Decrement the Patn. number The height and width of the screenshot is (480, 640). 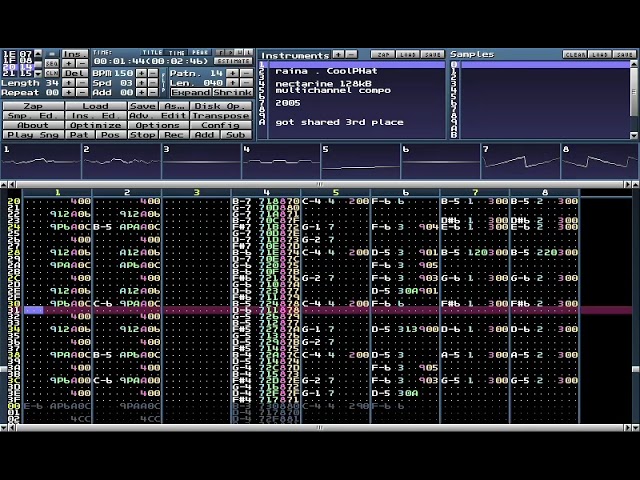click(x=246, y=73)
